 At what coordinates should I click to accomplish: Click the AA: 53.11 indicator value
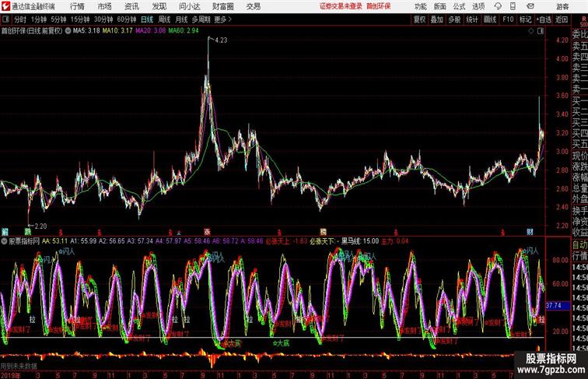click(54, 241)
